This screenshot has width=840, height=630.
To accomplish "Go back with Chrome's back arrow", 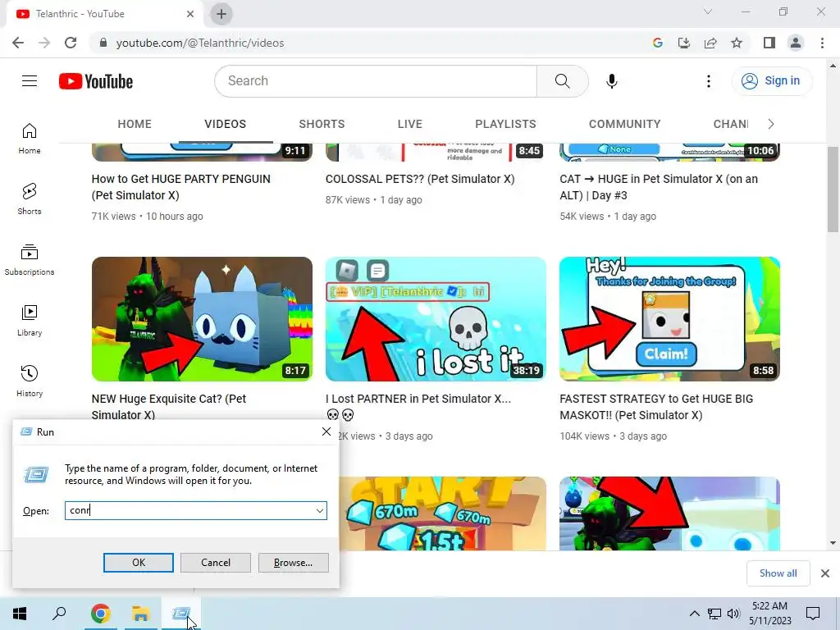I will 18,43.
